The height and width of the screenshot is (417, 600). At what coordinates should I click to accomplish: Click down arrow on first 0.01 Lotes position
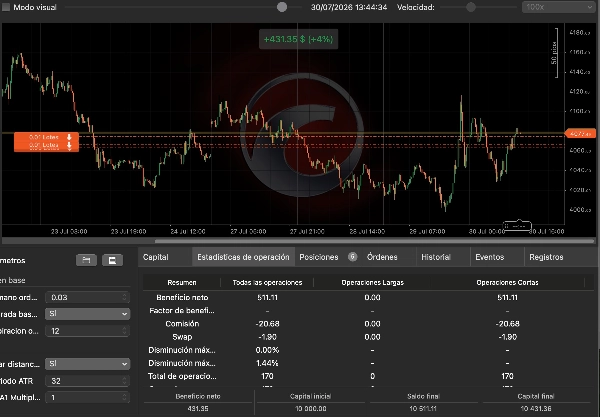(69, 137)
